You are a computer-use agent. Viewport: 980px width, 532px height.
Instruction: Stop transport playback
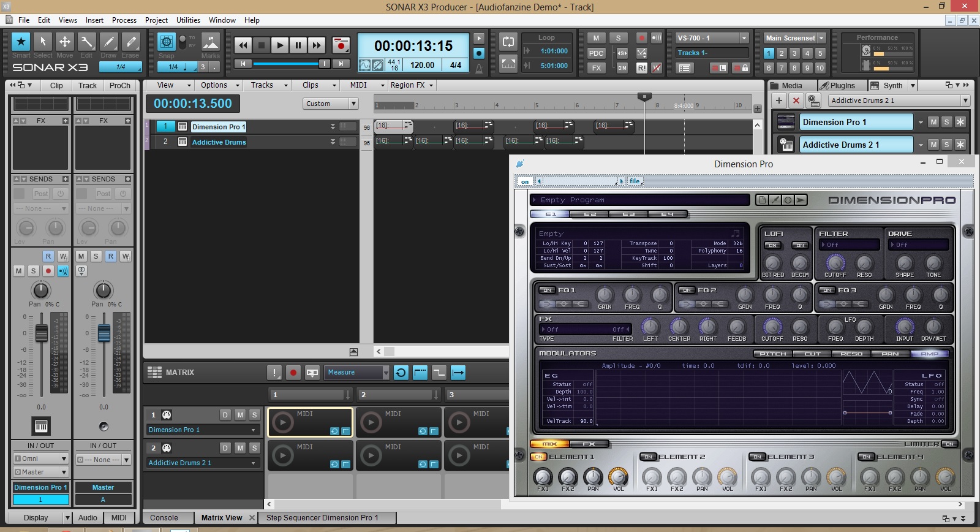(262, 45)
